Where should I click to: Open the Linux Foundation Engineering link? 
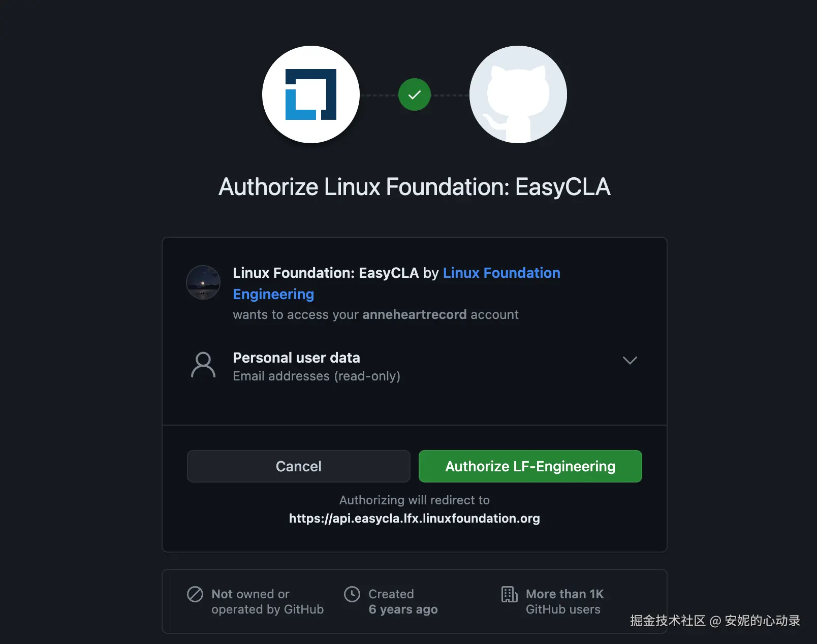point(396,283)
